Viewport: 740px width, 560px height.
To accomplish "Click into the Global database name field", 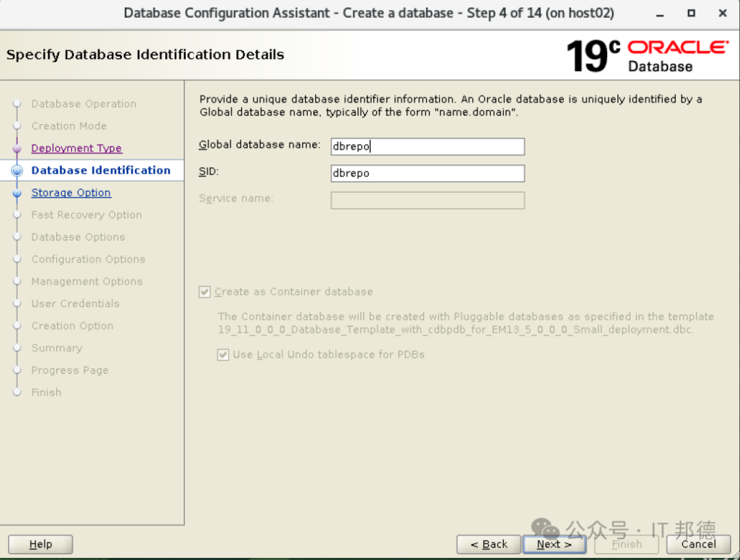I will 428,147.
